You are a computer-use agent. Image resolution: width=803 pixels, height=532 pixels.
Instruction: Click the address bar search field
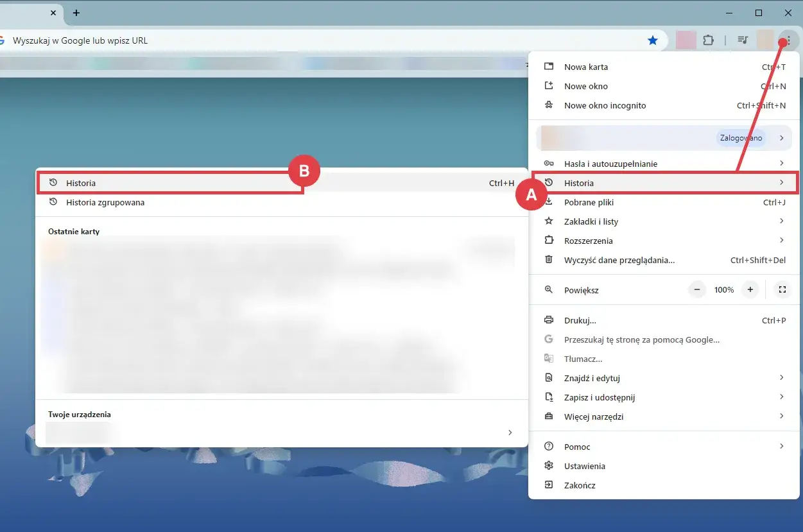coord(321,40)
